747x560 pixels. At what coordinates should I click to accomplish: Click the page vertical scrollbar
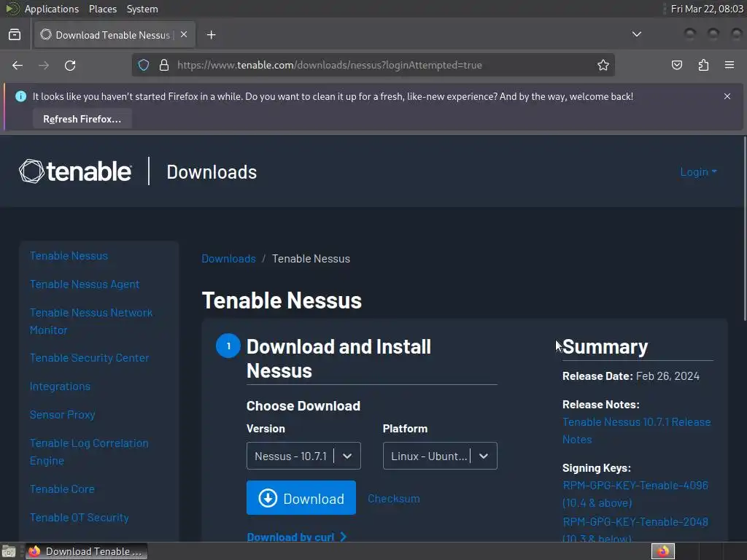[744, 228]
